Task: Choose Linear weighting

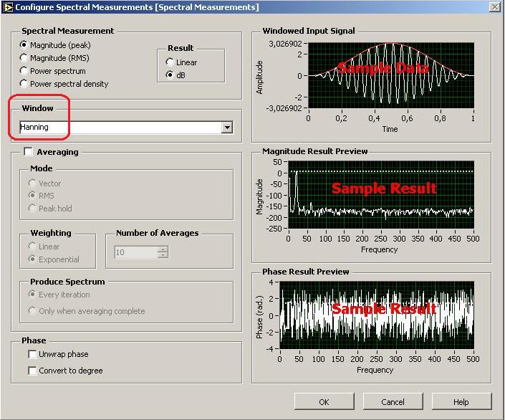Action: 44,247
